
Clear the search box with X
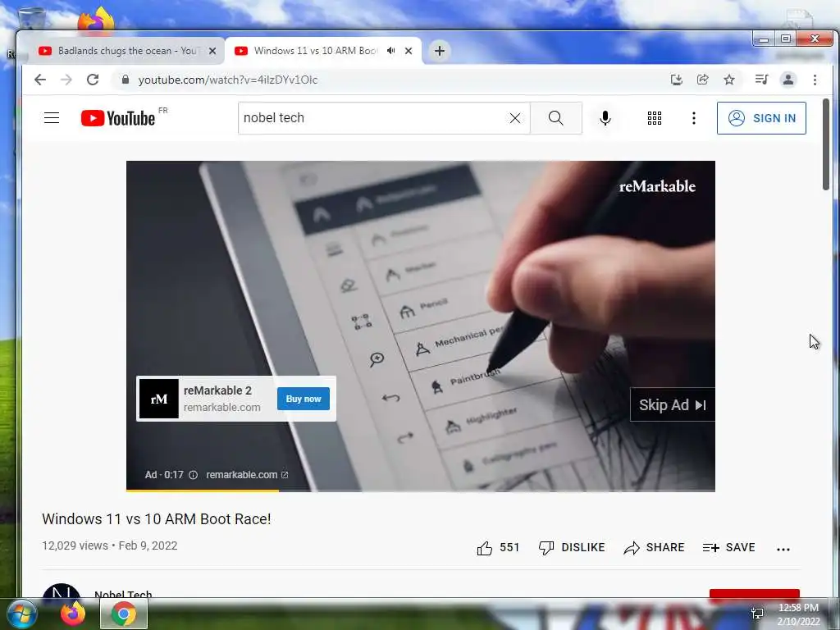(x=515, y=118)
